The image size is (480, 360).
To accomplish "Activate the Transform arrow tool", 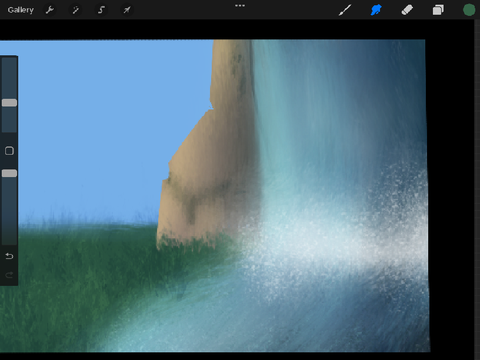I will click(127, 10).
